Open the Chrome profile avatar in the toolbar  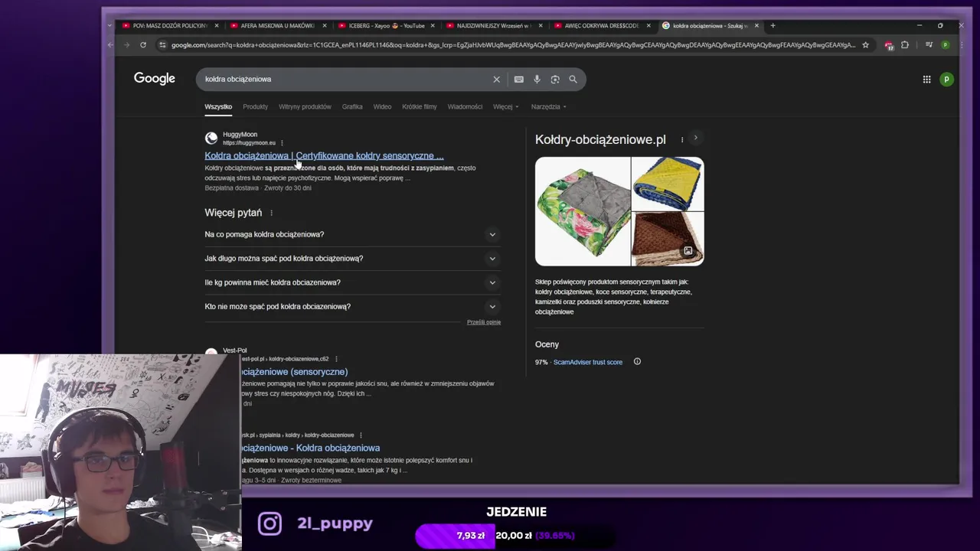tap(945, 45)
